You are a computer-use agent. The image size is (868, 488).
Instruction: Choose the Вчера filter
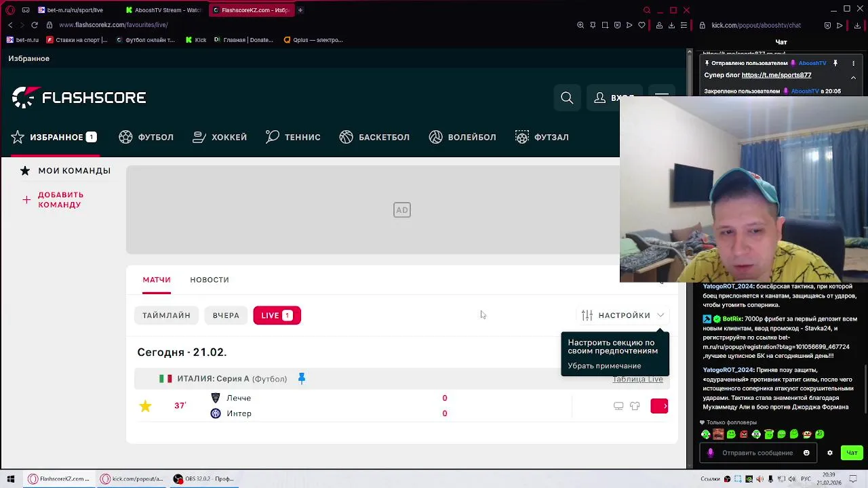pos(226,315)
